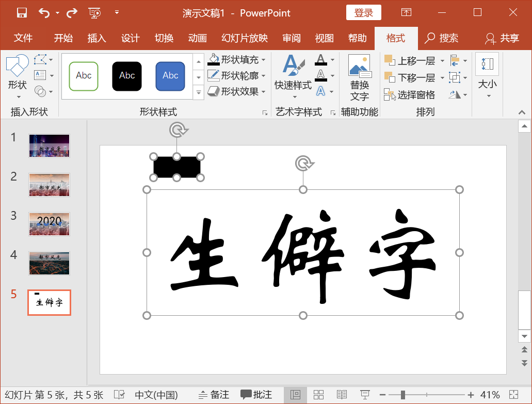The image size is (532, 404).
Task: Click the 登录 sign-in button
Action: point(363,12)
